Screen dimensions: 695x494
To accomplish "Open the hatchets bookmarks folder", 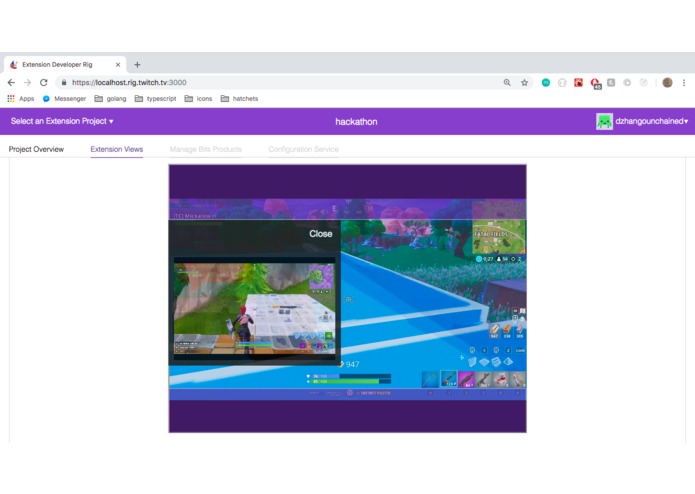I will (239, 98).
